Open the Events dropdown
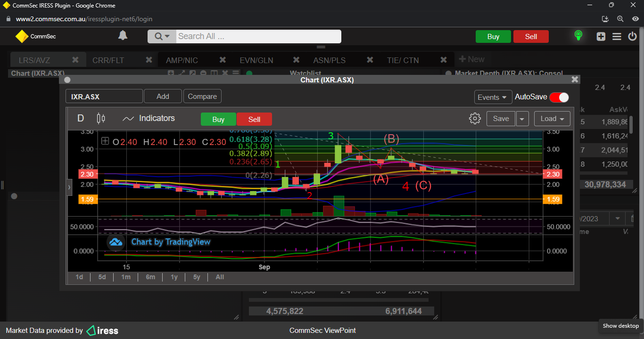 click(493, 97)
